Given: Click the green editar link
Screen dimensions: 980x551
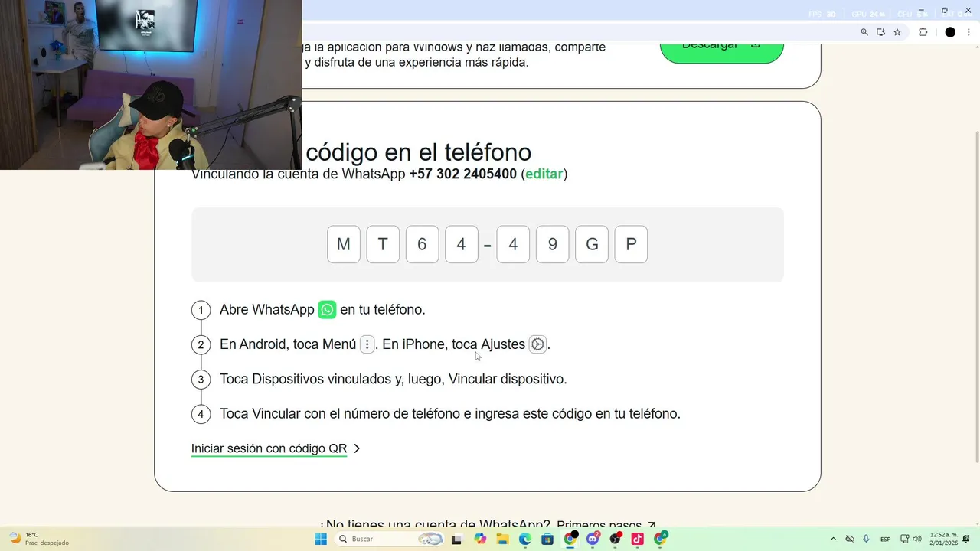Looking at the screenshot, I should (544, 174).
